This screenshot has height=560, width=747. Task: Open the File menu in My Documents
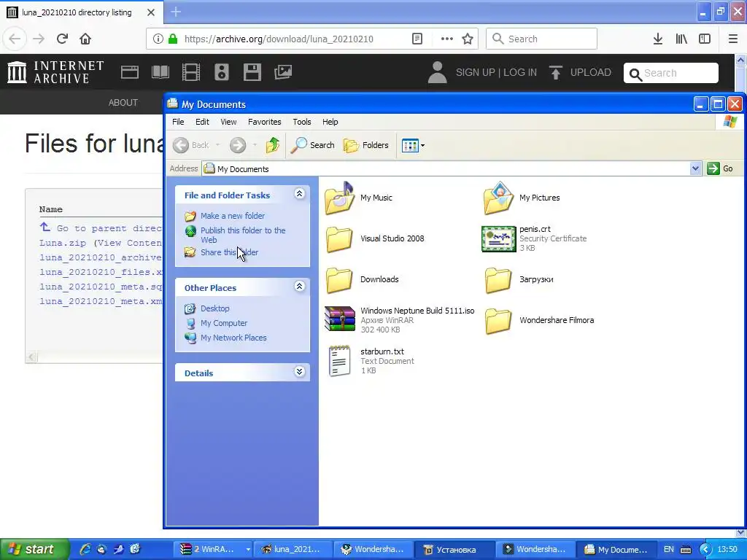(x=178, y=122)
